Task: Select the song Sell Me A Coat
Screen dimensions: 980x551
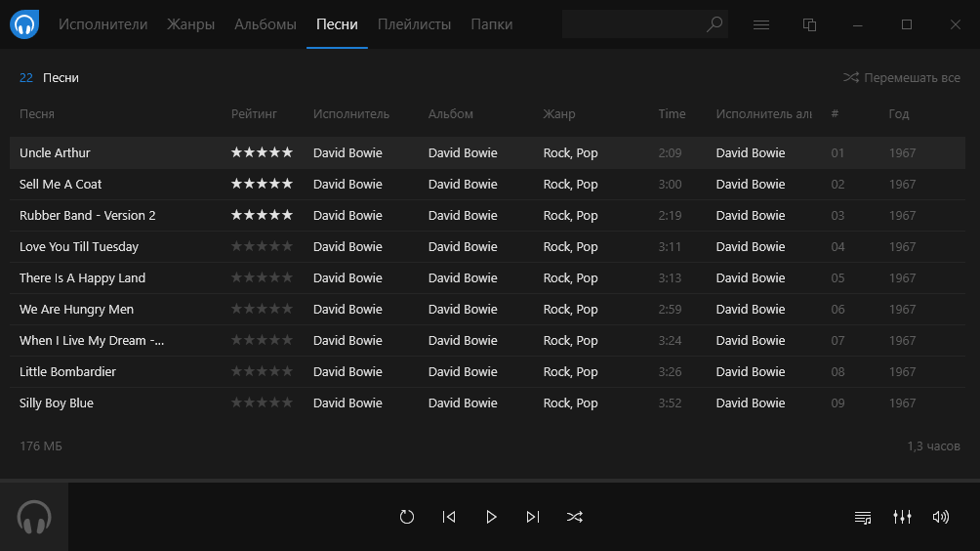Action: coord(61,184)
